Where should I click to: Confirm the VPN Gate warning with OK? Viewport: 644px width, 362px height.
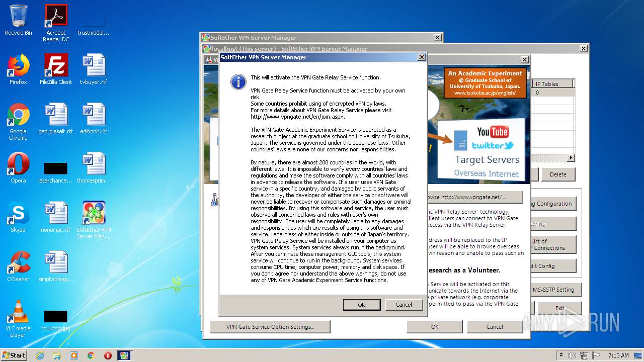pyautogui.click(x=361, y=305)
